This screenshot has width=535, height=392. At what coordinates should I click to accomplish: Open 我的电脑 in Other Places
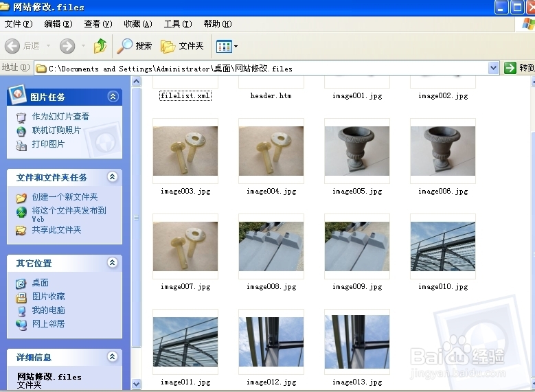pyautogui.click(x=49, y=310)
